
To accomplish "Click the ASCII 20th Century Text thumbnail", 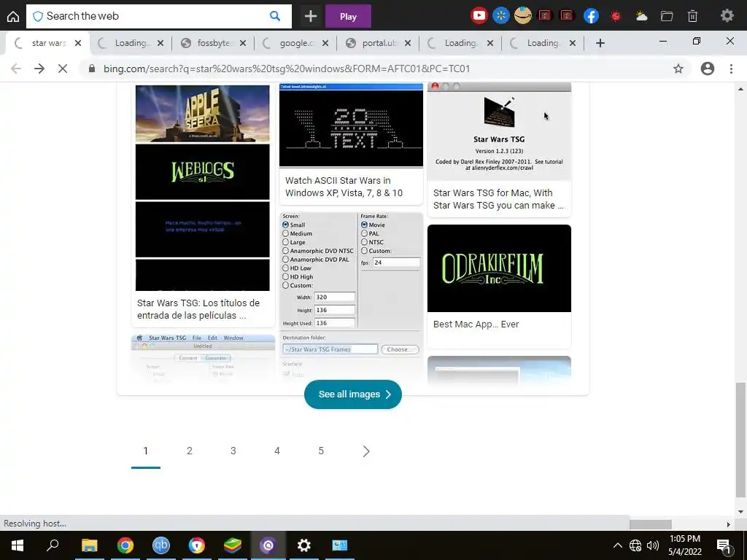I will (351, 125).
